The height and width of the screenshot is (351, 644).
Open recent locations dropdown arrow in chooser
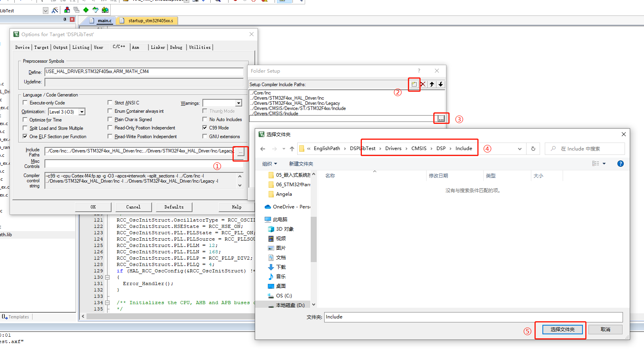click(x=283, y=148)
